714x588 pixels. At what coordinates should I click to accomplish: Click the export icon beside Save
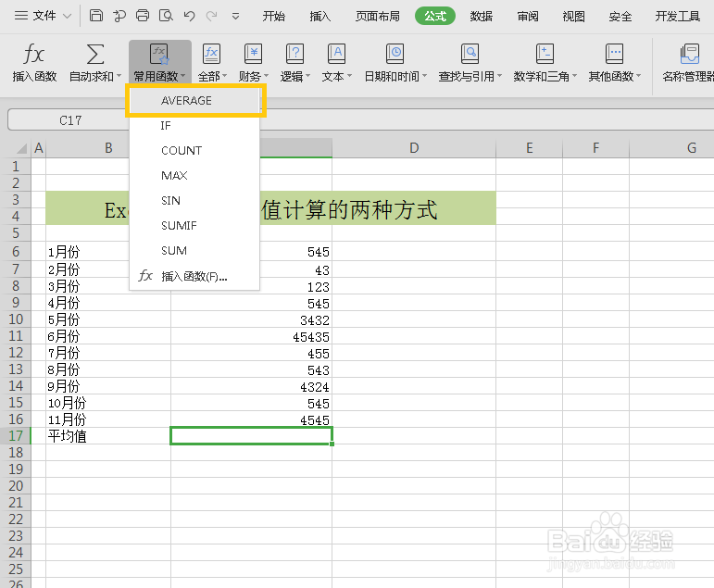[119, 16]
